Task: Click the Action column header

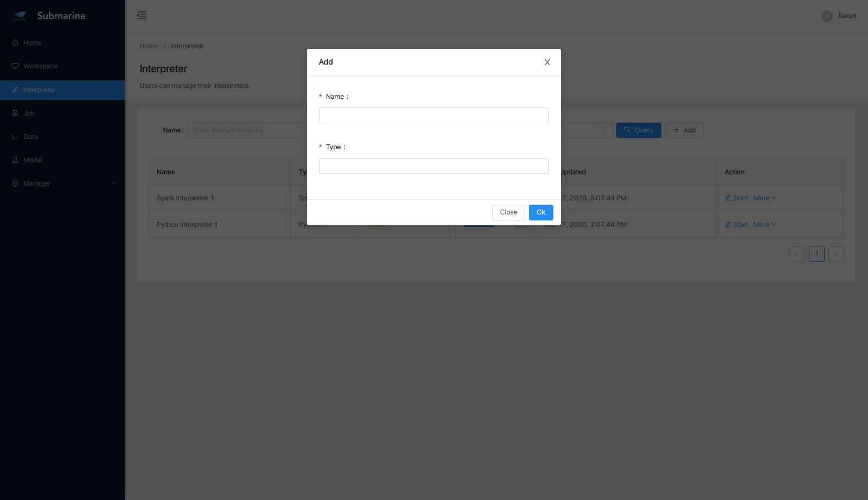Action: 780,172
